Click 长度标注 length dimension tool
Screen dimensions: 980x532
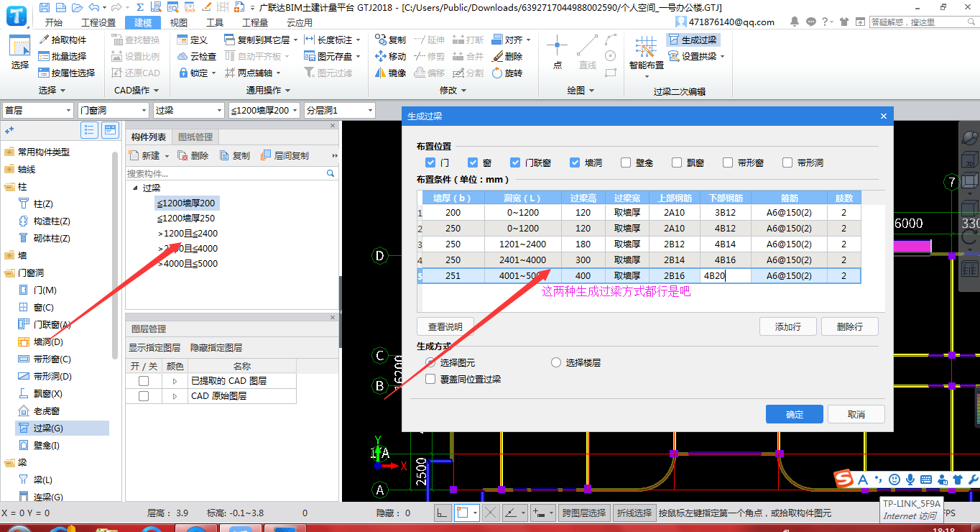pyautogui.click(x=333, y=40)
